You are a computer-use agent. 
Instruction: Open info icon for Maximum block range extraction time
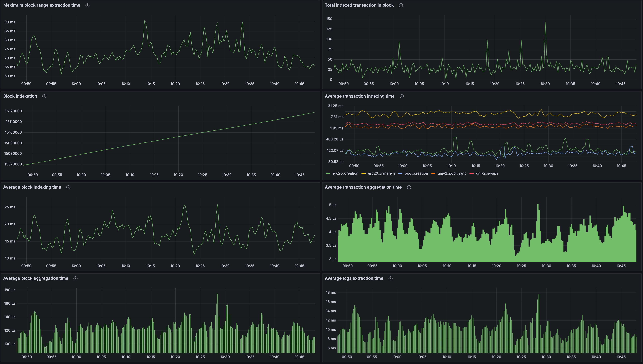(x=87, y=5)
